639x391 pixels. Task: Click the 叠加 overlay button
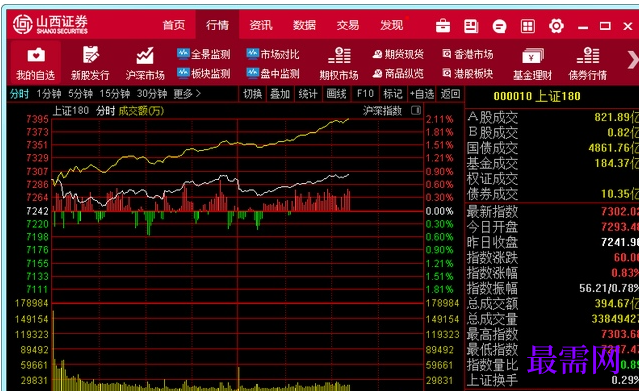(280, 94)
